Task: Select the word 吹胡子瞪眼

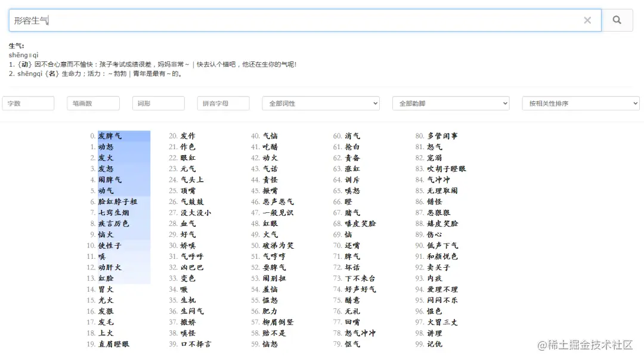Action: (448, 169)
